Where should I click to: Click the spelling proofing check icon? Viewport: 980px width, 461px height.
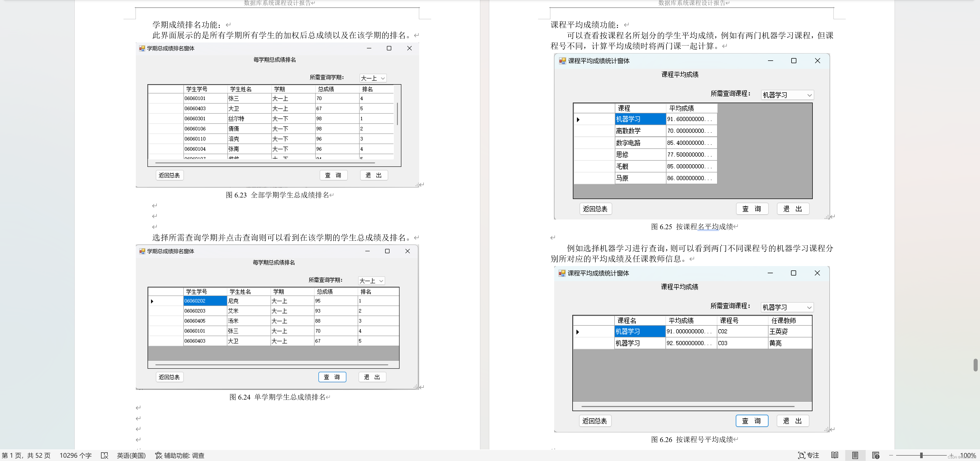coord(104,455)
